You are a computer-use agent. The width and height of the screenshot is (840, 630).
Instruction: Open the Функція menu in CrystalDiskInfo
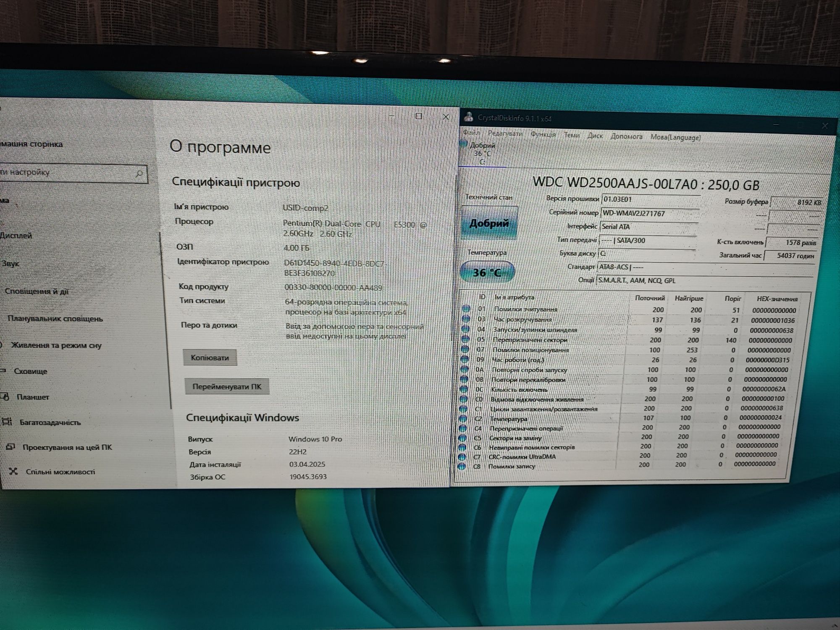tap(543, 134)
